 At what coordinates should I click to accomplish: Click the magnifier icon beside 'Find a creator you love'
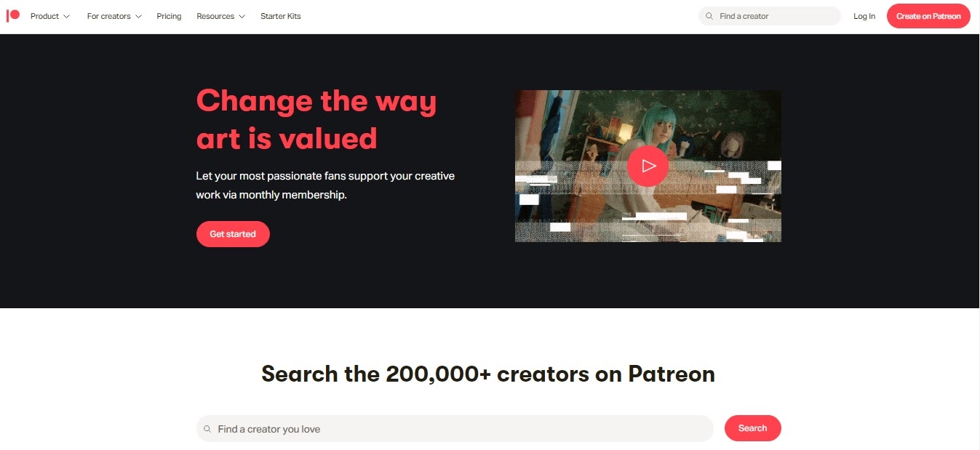207,429
